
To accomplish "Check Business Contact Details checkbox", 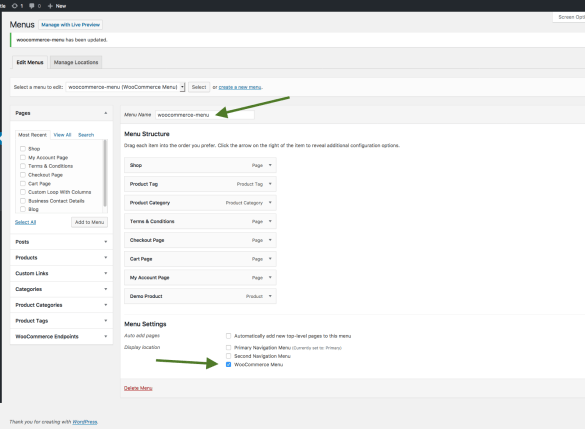I will (x=23, y=201).
